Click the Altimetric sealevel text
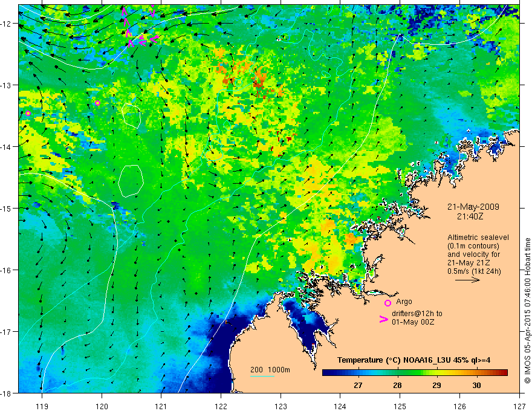 (478, 238)
